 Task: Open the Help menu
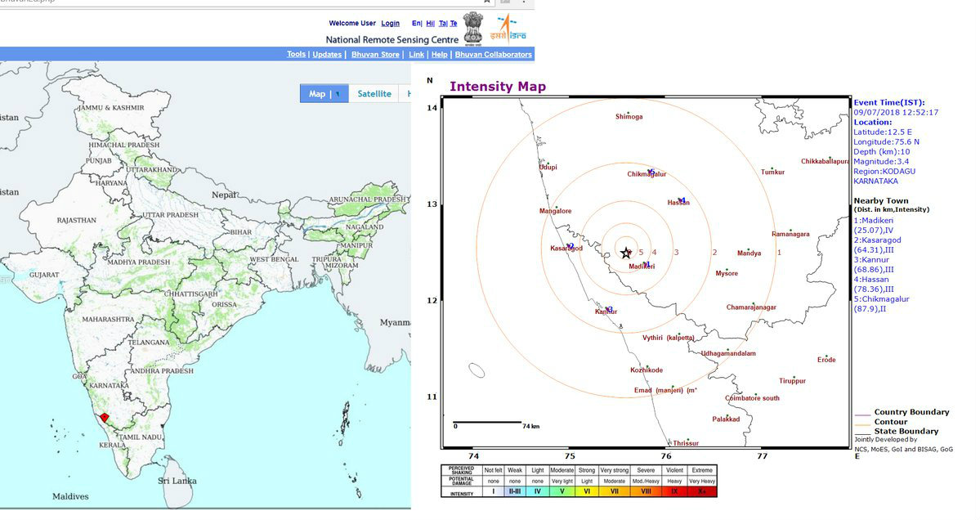(440, 55)
